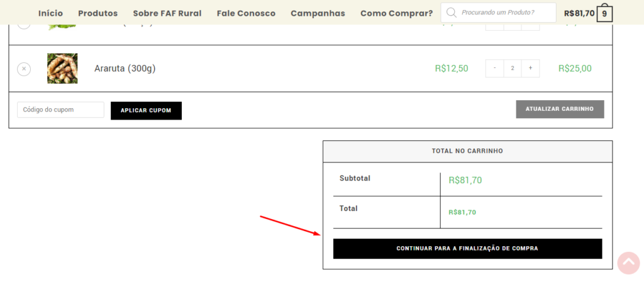Open the Fale Conosco page
Viewport: 644px width, 282px height.
[246, 13]
